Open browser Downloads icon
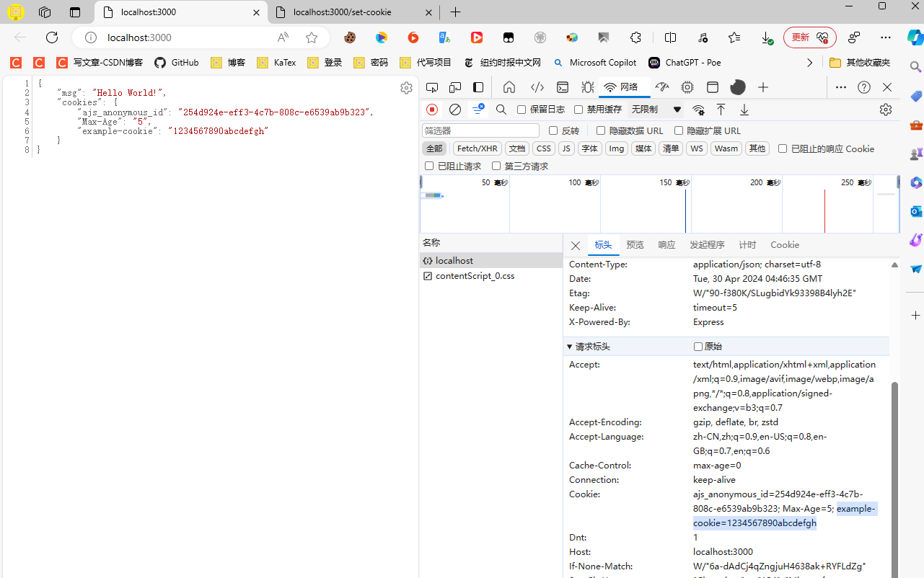This screenshot has width=924, height=578. 767,37
